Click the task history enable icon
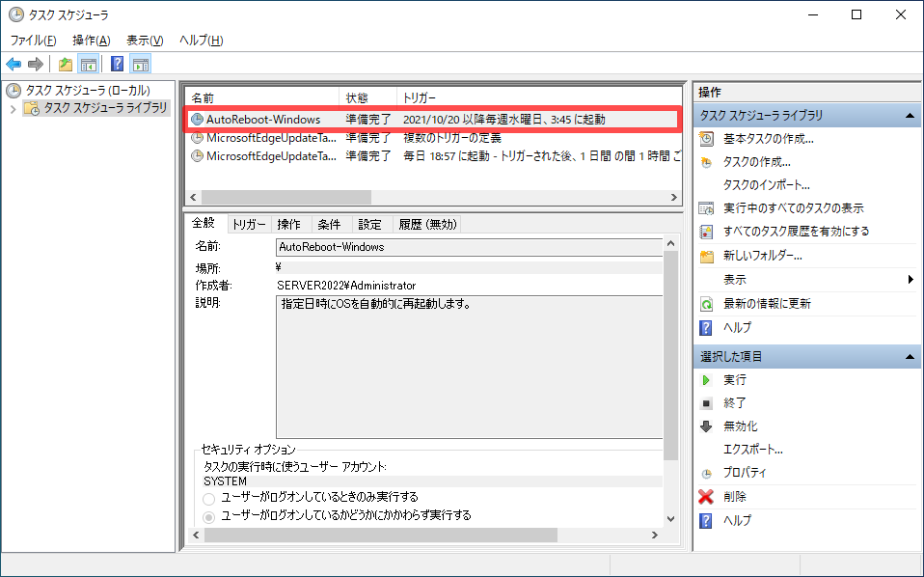924x577 pixels. [706, 232]
